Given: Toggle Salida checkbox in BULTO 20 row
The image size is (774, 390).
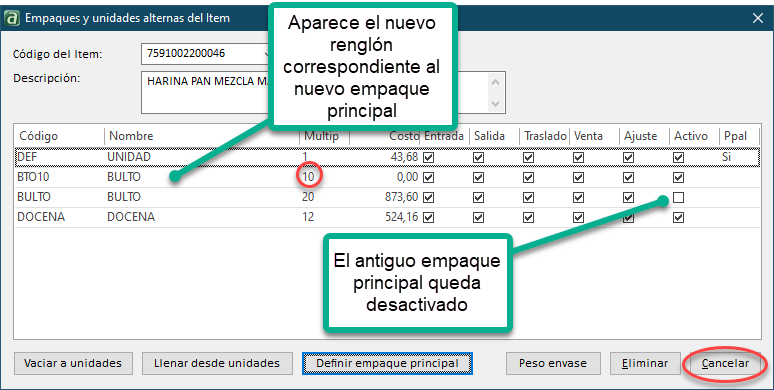Looking at the screenshot, I should coord(478,197).
